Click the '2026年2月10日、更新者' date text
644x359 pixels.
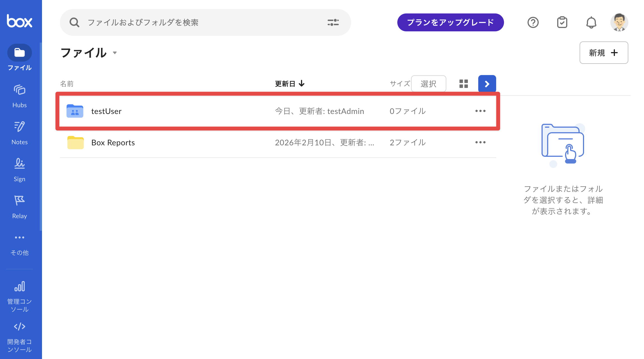[325, 143]
